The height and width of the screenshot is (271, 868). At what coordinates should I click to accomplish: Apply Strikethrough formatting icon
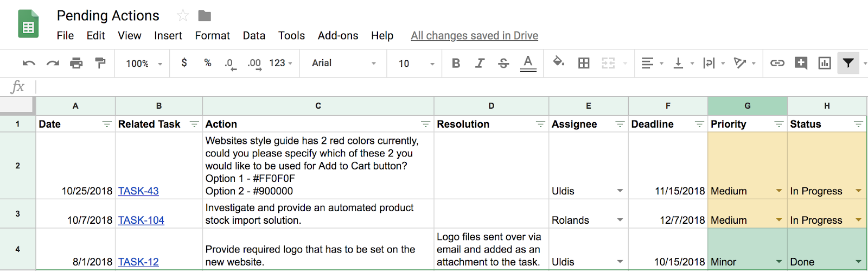(503, 64)
